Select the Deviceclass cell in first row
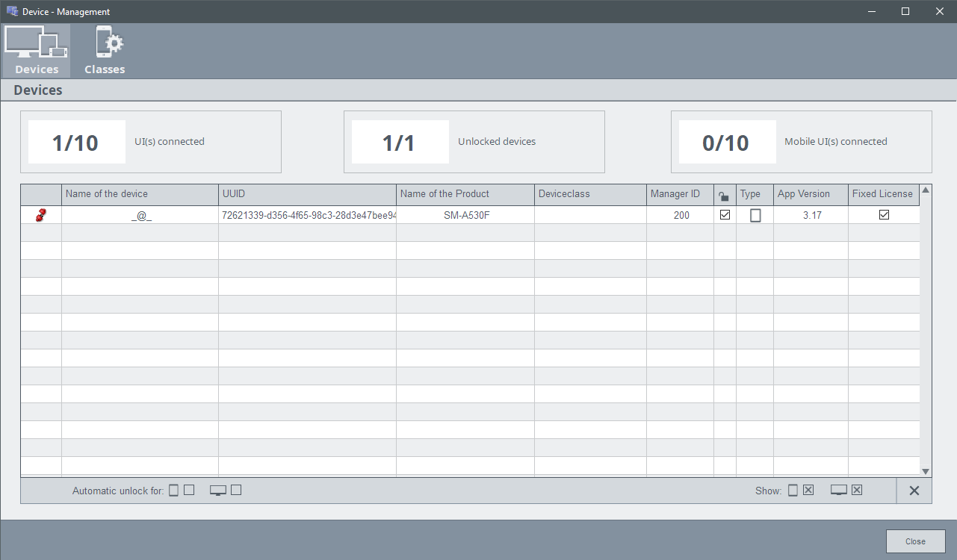Viewport: 957px width, 560px height. click(x=590, y=215)
